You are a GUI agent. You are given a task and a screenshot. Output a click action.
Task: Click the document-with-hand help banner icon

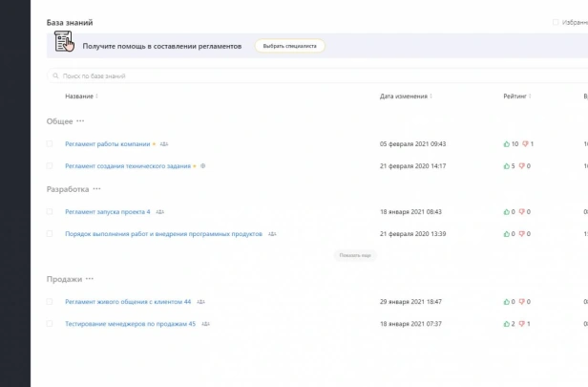[64, 42]
